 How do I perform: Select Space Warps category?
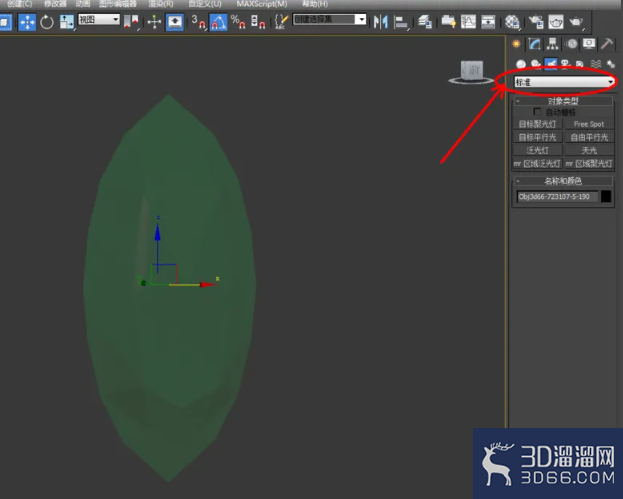pos(596,64)
